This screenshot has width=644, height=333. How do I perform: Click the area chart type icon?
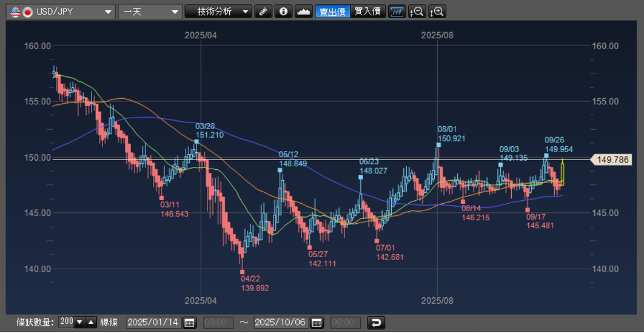pos(304,12)
